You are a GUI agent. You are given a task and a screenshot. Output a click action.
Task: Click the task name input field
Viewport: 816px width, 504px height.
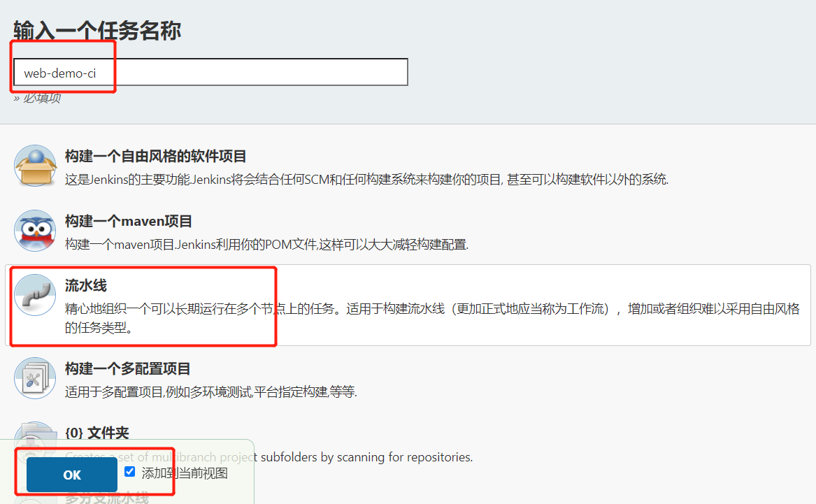point(210,72)
